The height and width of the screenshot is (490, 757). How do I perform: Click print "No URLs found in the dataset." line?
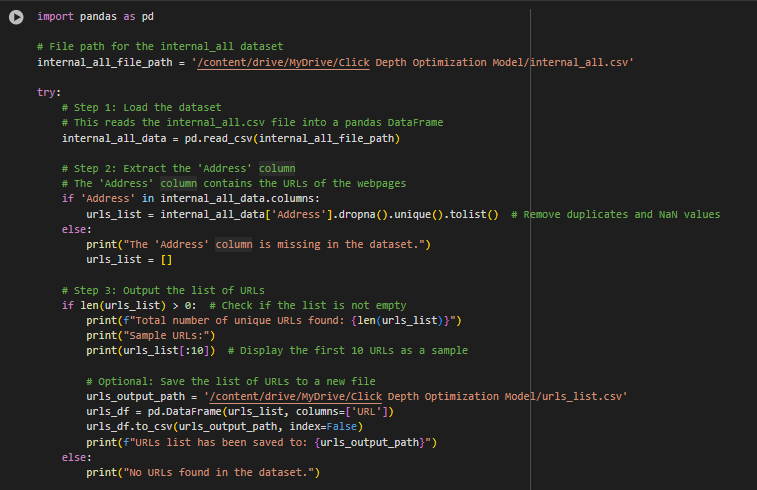tap(203, 472)
